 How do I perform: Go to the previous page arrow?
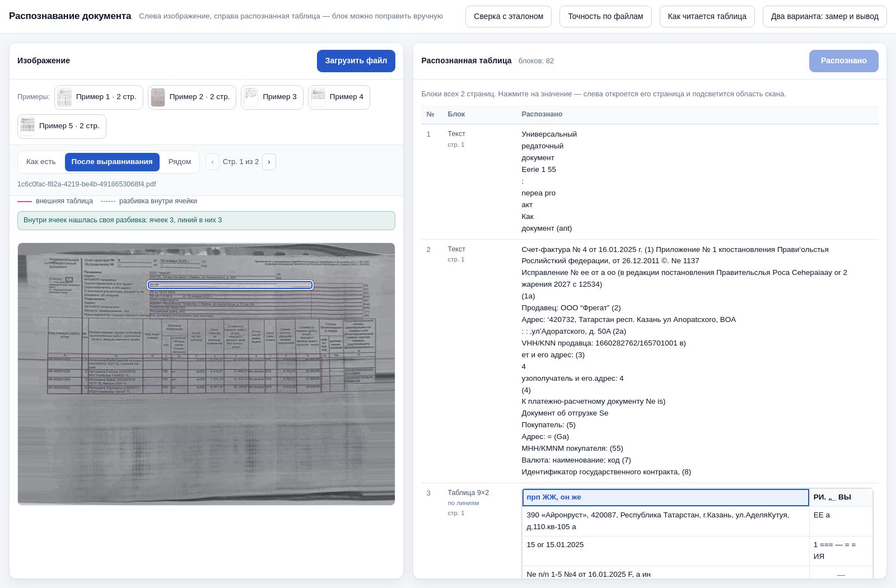[212, 162]
